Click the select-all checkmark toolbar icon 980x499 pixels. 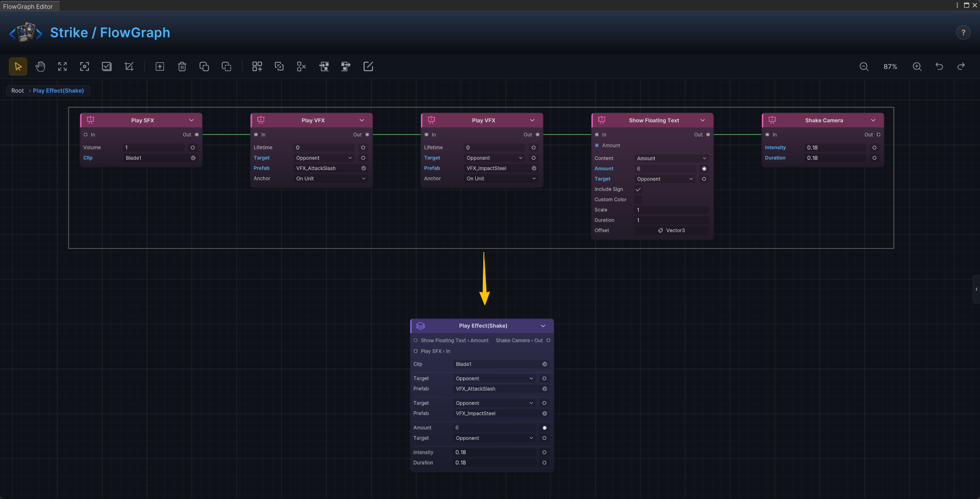[107, 66]
